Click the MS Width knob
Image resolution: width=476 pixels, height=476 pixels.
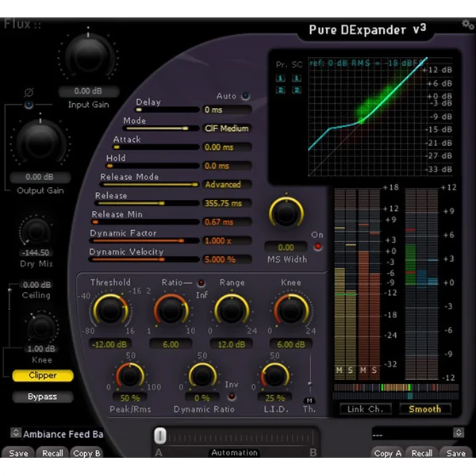[x=286, y=213]
